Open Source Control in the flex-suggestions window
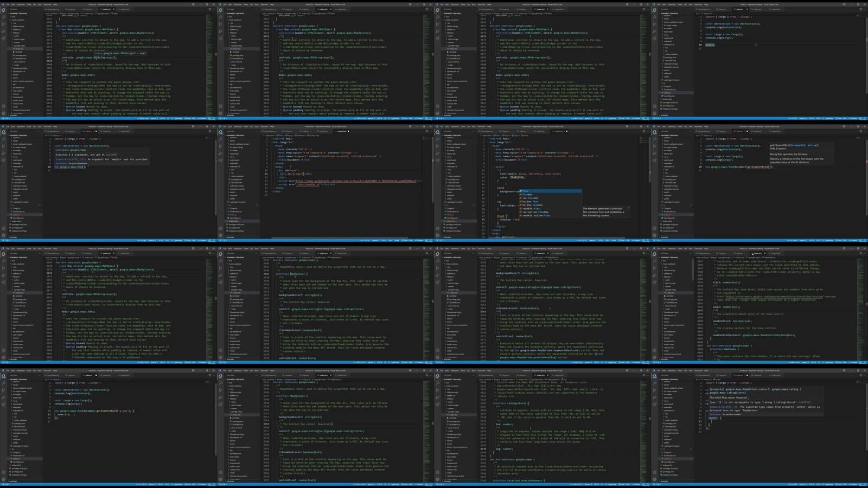Viewport: 868px width, 488px height. click(x=437, y=146)
